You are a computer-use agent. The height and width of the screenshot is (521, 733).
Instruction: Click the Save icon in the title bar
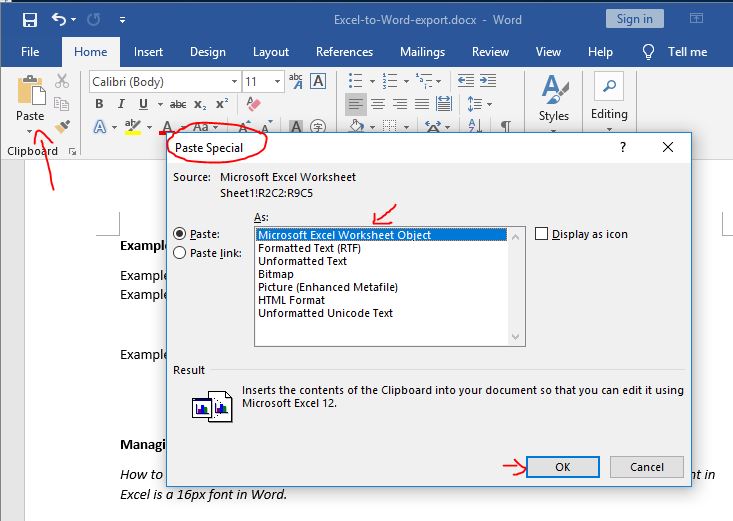tap(30, 20)
